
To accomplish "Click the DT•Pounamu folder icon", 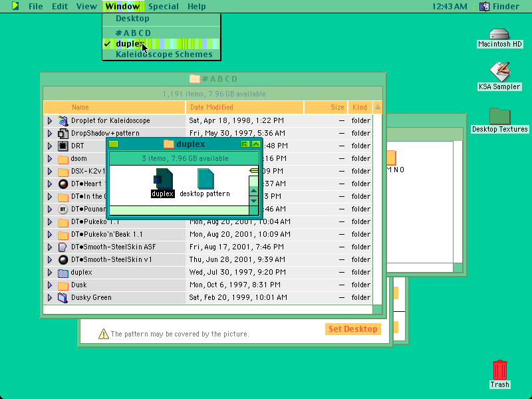I will click(63, 209).
